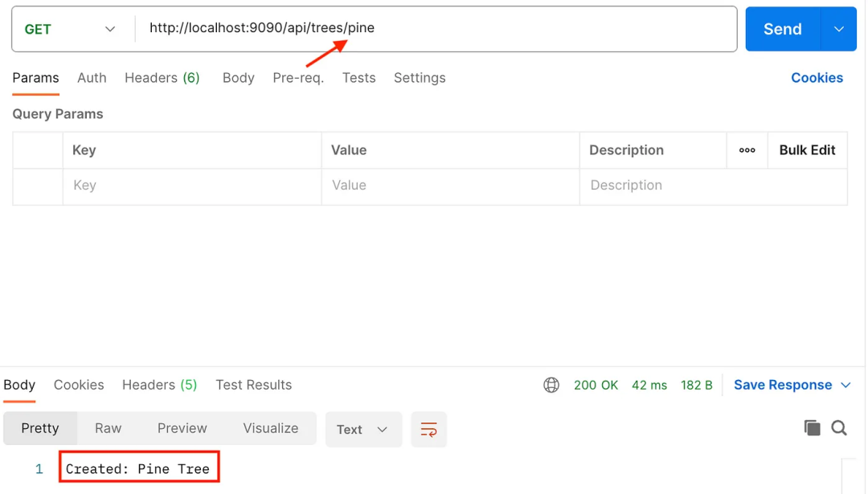Viewport: 868px width, 494px height.
Task: Click the empty Key parameter field
Action: tap(192, 186)
